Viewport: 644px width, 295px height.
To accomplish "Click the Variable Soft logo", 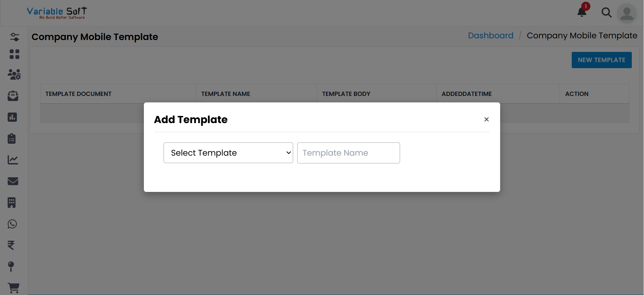I will 56,13.
